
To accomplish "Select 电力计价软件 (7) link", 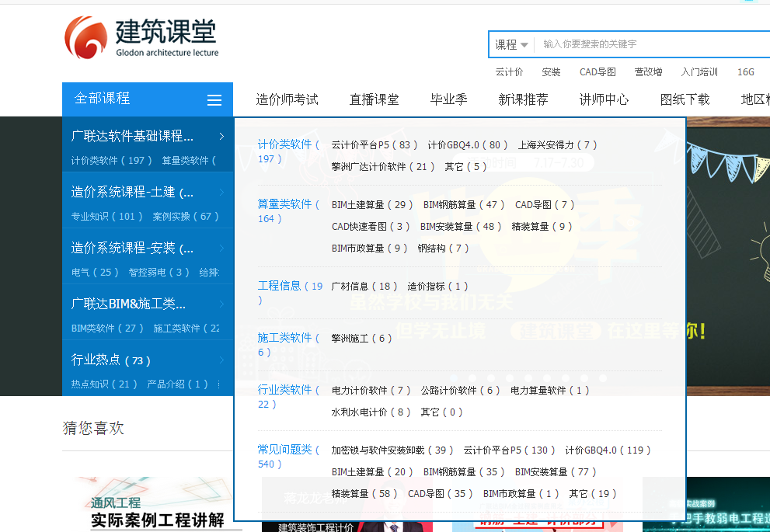I will click(x=371, y=391).
